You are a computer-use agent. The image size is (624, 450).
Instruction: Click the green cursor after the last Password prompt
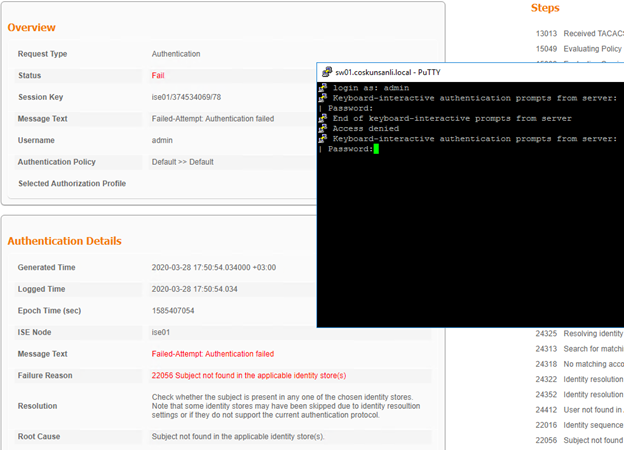376,149
